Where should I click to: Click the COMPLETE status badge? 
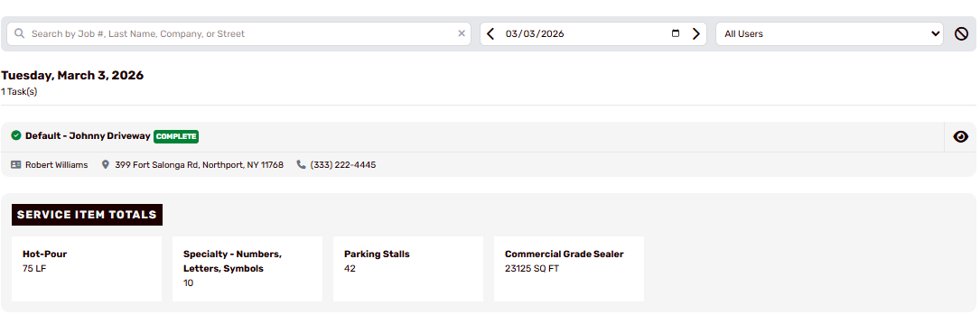[x=176, y=136]
